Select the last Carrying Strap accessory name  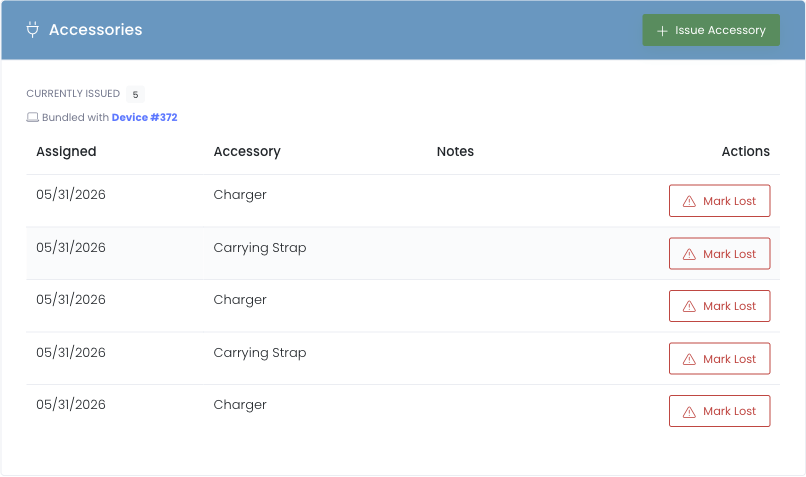click(x=260, y=353)
